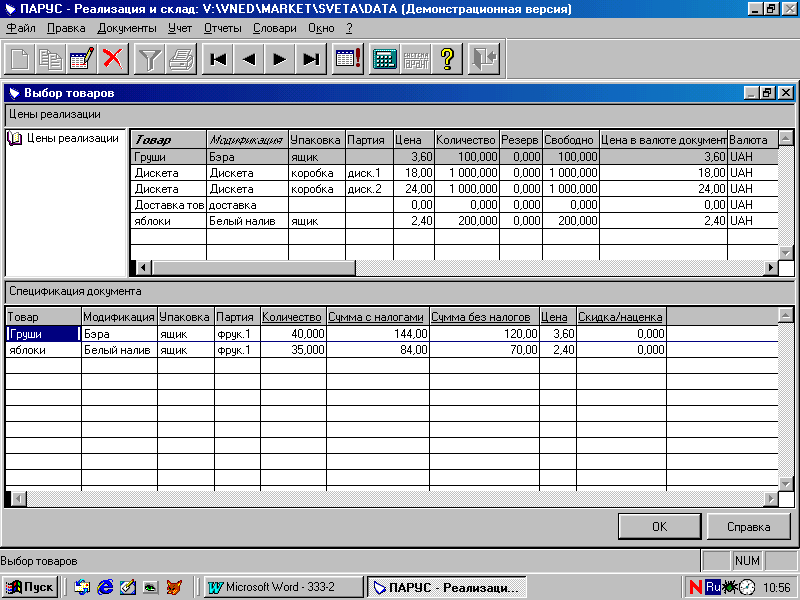Screen dimensions: 800x600
Task: Click the fox quick launch icon
Action: [x=174, y=587]
